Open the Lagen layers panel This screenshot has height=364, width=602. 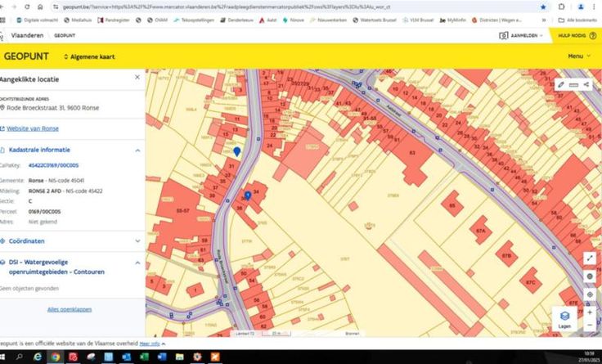[x=564, y=319]
